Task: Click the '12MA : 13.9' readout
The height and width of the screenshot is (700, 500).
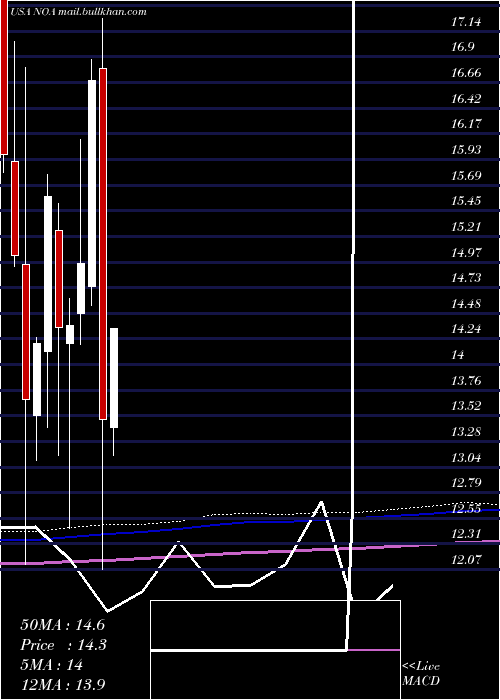Action: tap(63, 685)
